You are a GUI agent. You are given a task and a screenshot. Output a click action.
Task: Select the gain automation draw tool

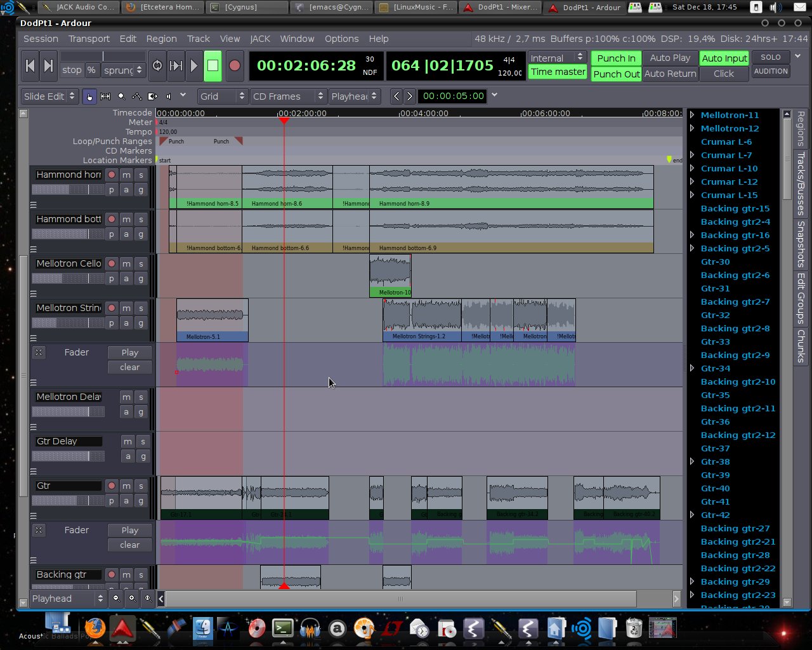click(136, 96)
